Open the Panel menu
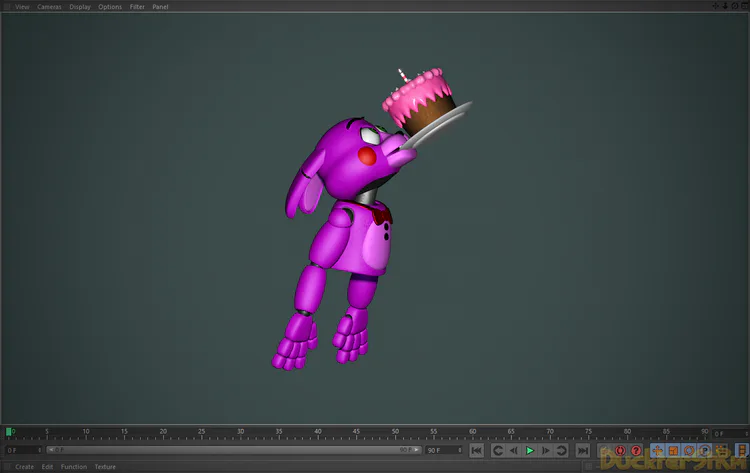Viewport: 750px width, 473px height. tap(160, 7)
